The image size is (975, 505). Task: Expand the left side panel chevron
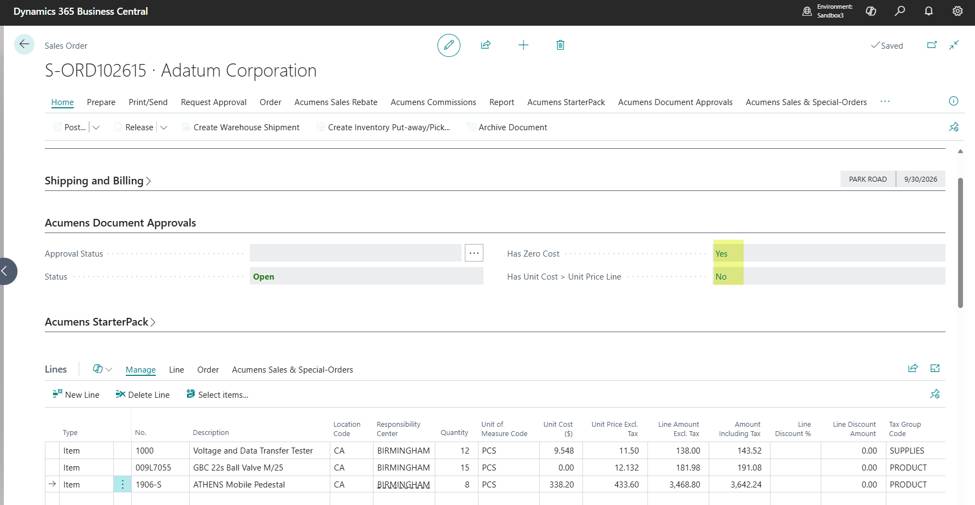point(5,271)
